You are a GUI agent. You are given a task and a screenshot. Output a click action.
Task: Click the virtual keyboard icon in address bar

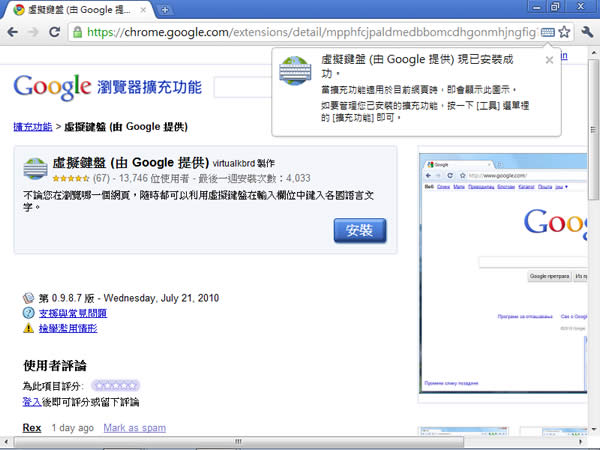(547, 32)
